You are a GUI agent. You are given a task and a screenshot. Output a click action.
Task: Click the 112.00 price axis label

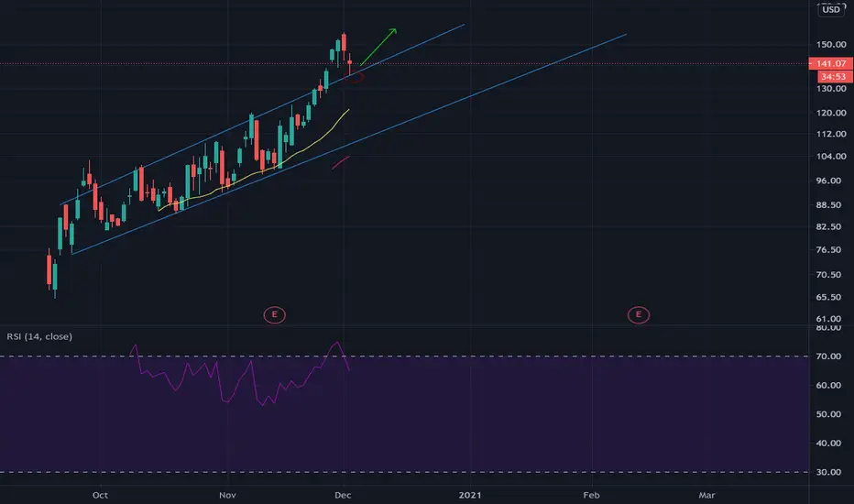tap(830, 134)
